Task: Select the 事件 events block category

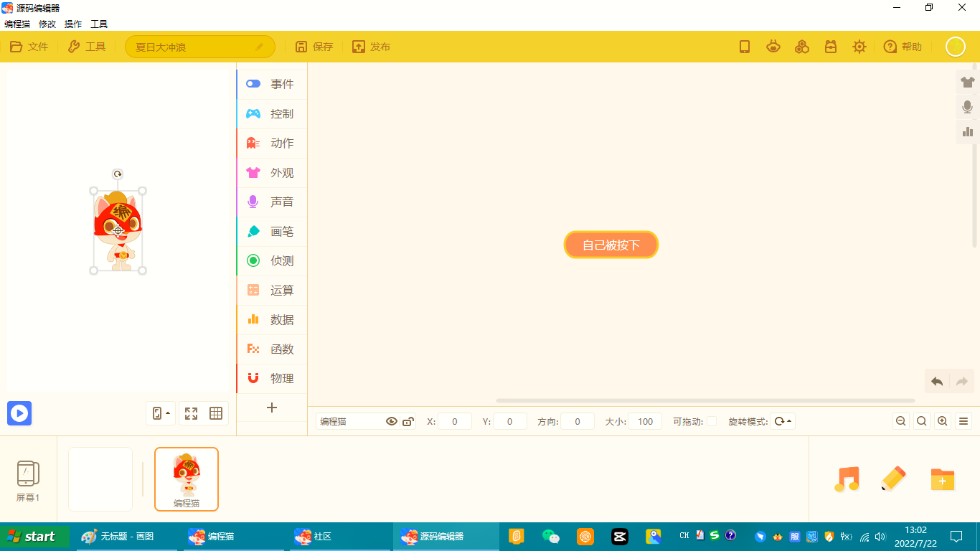Action: coord(272,84)
